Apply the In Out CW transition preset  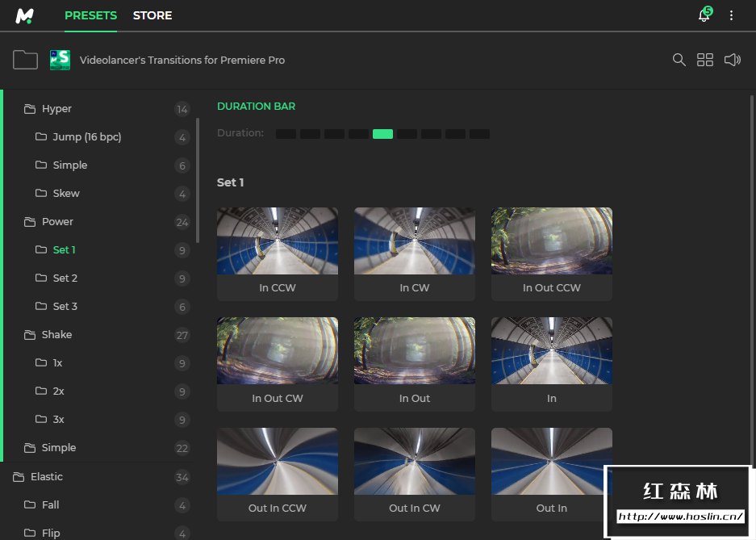click(x=278, y=364)
